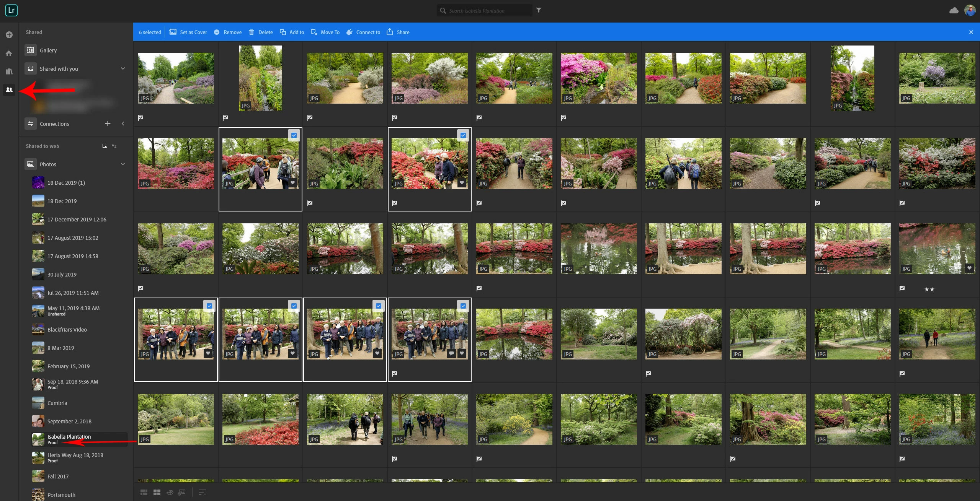Deselect the fourth group photo checkbox
Screen dimensions: 980x501
(463, 306)
